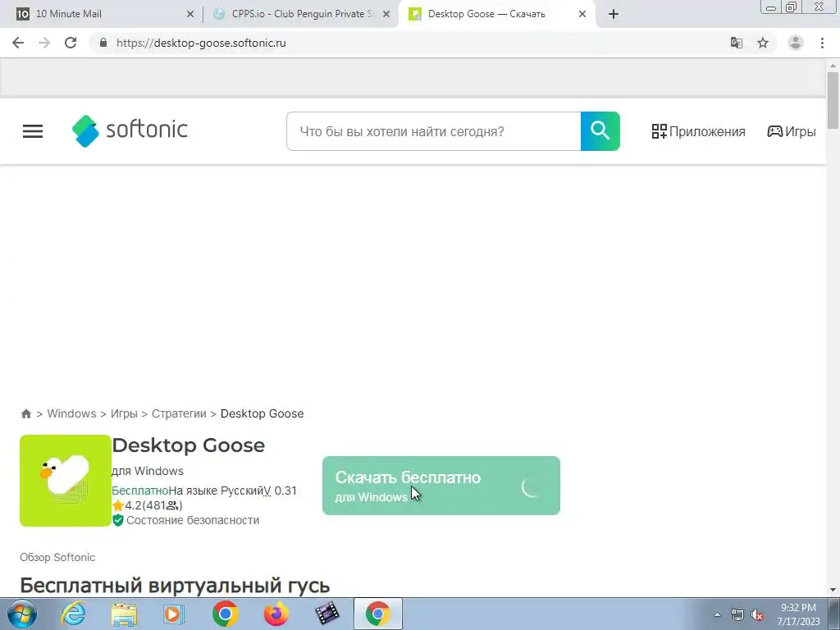The height and width of the screenshot is (630, 840).
Task: Click the page vertical scrollbar thumb
Action: (x=833, y=100)
